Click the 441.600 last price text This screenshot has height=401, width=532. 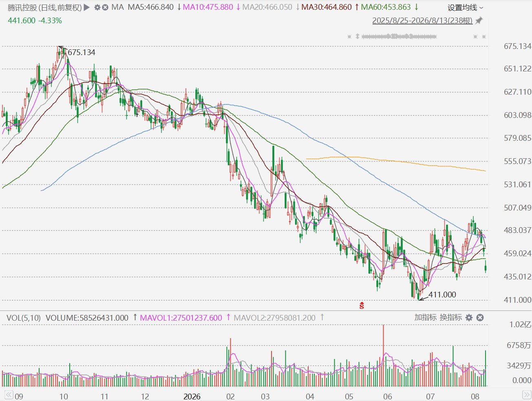22,20
